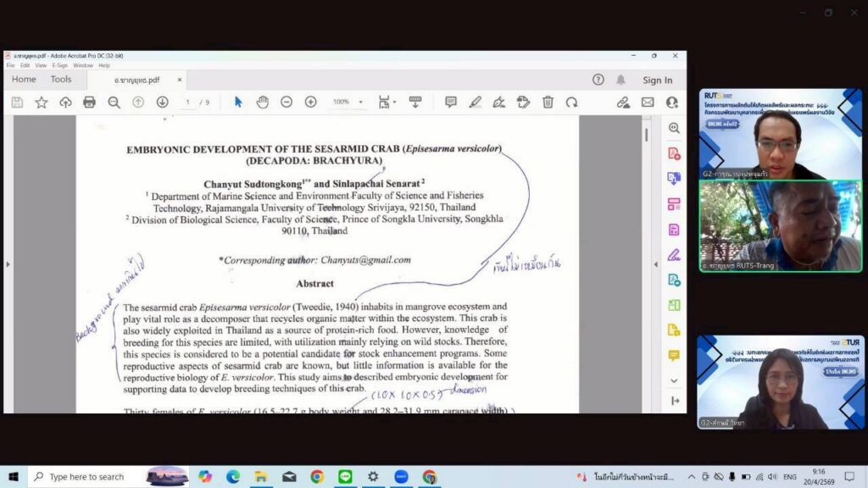Click the Save file floppy disk icon

click(17, 103)
